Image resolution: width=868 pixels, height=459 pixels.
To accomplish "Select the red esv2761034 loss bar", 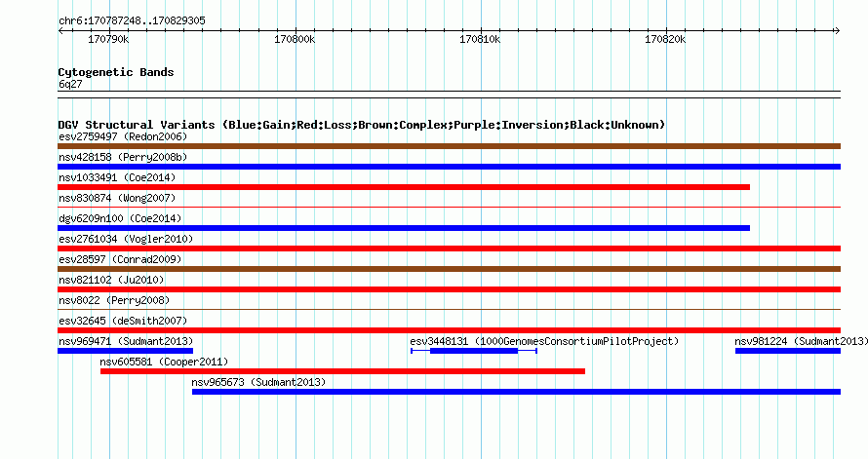I will point(449,249).
